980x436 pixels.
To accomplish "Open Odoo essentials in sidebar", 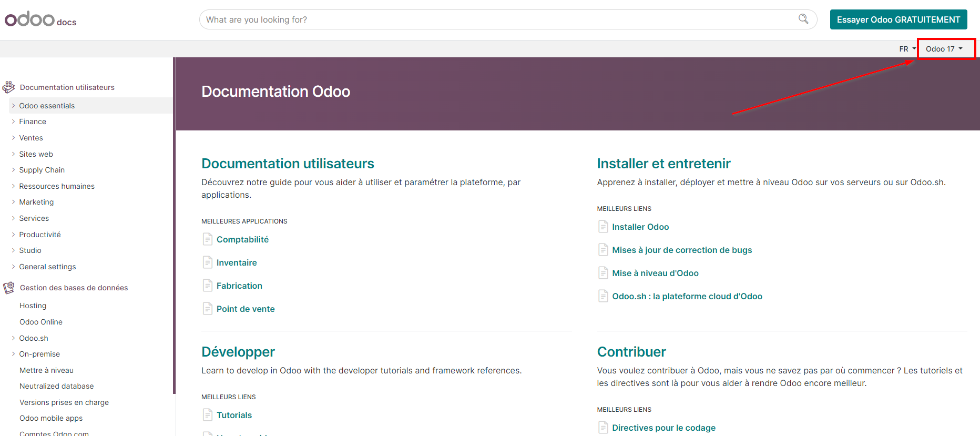I will click(47, 106).
